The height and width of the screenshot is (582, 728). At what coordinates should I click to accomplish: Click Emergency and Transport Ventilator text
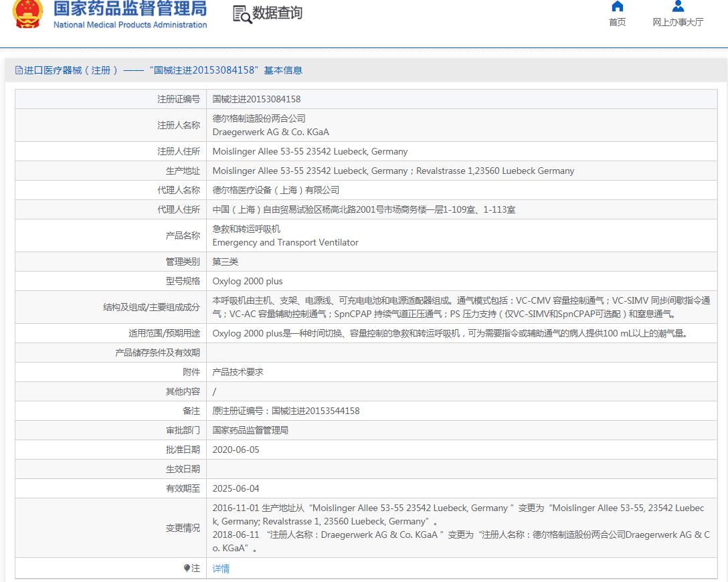click(x=286, y=242)
